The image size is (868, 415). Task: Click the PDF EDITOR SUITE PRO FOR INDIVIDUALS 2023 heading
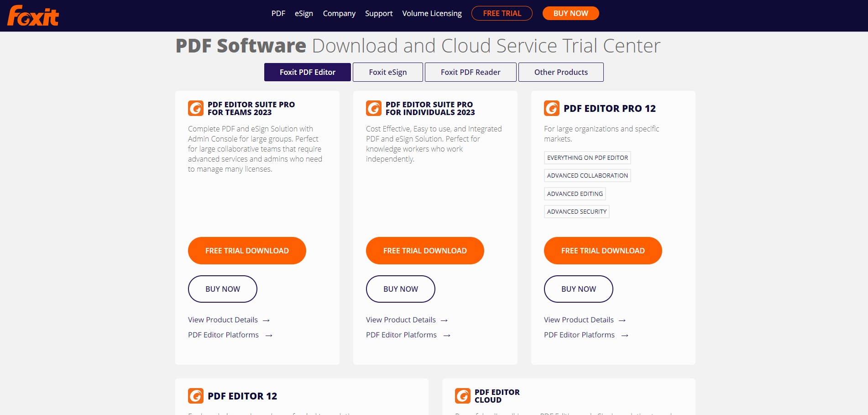pos(430,108)
